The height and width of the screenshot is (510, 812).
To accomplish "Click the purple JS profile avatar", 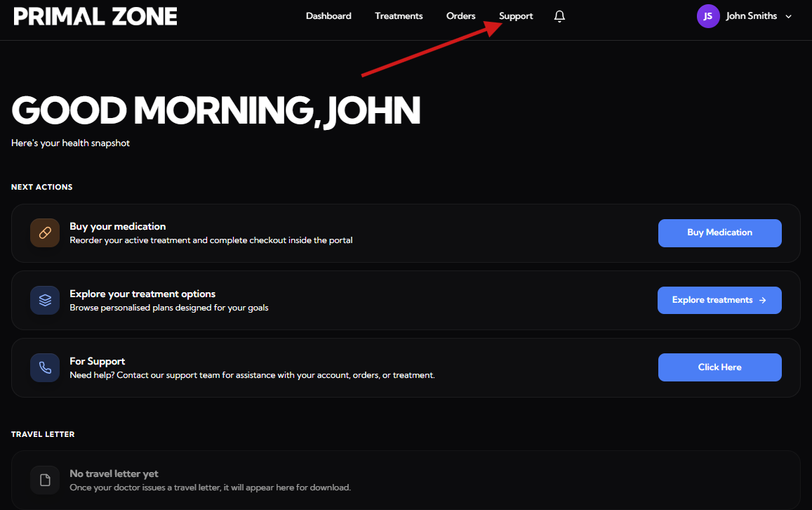I will (707, 16).
